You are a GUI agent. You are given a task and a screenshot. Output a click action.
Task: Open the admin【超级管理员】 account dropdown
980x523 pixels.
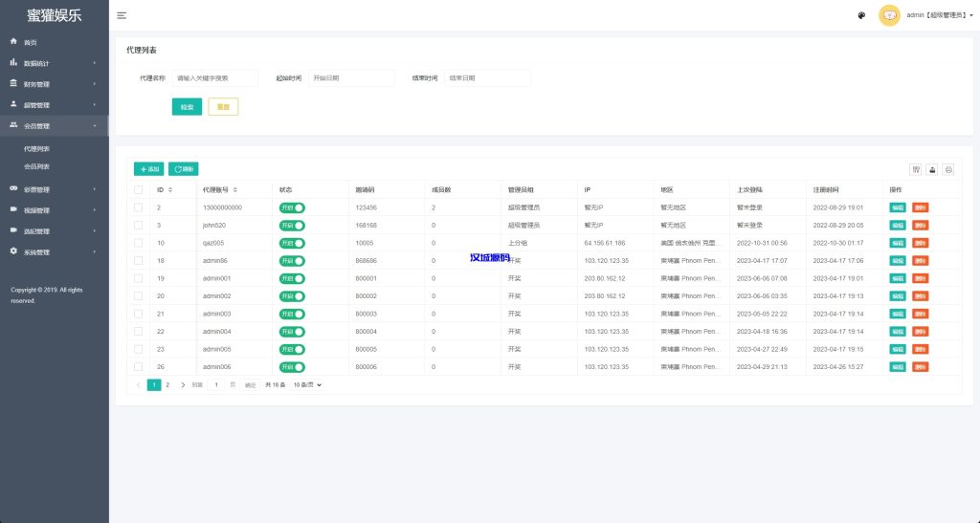point(938,15)
